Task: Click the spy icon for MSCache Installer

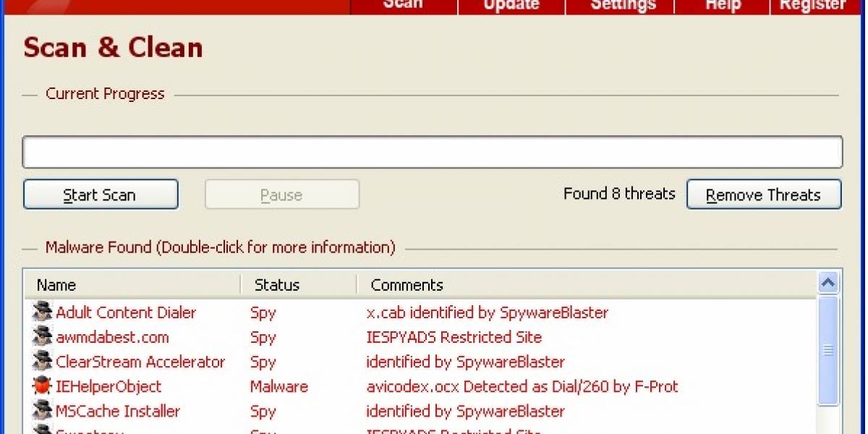Action: click(43, 411)
